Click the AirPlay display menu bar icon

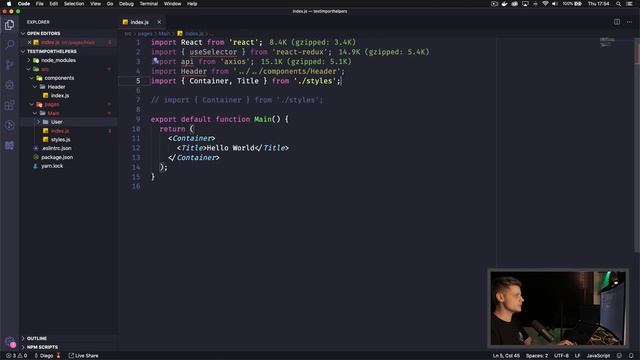pyautogui.click(x=525, y=4)
